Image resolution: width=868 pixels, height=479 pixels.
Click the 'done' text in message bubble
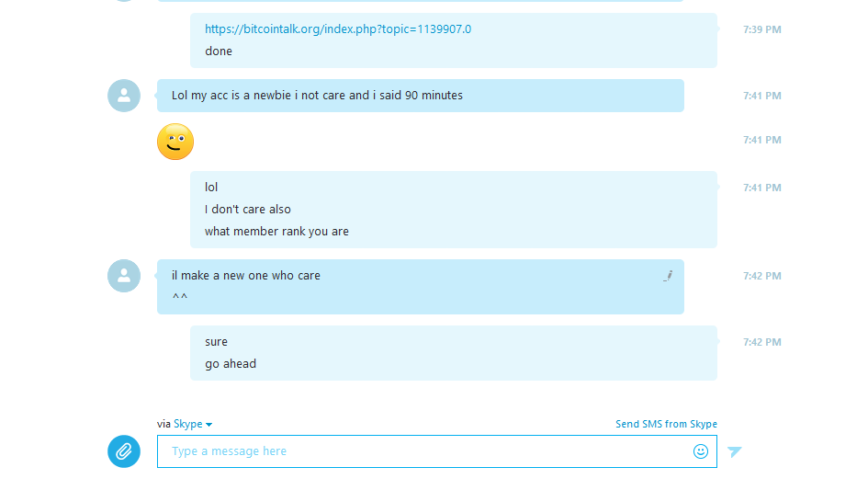(x=219, y=51)
